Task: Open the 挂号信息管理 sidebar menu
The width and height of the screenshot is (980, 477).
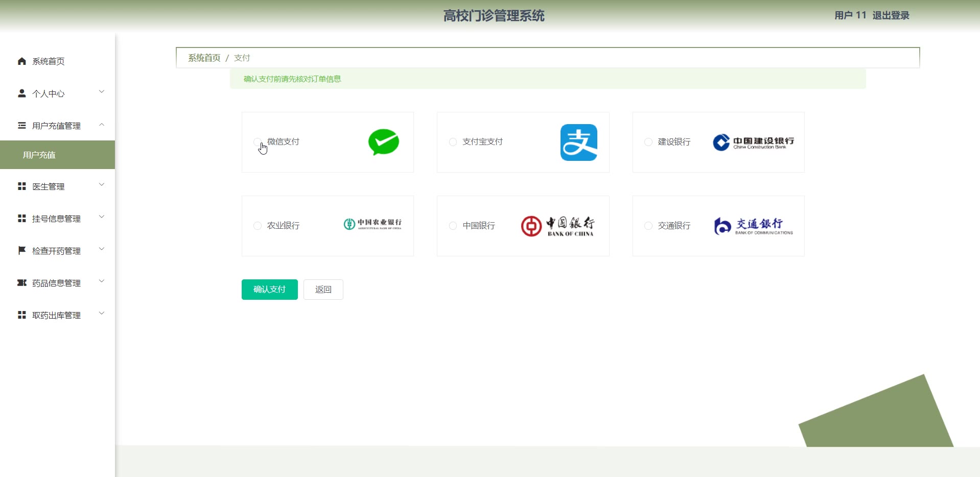Action: pyautogui.click(x=57, y=219)
